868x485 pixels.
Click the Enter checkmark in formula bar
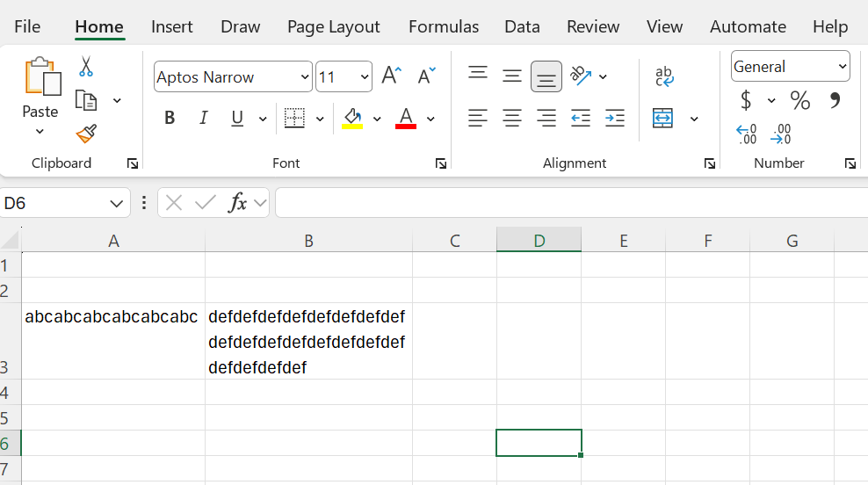206,203
